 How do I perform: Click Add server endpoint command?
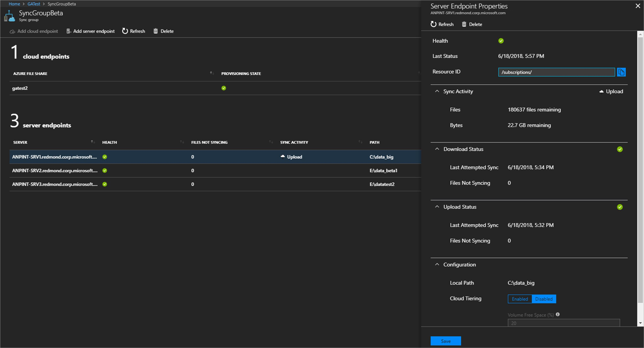click(x=90, y=31)
